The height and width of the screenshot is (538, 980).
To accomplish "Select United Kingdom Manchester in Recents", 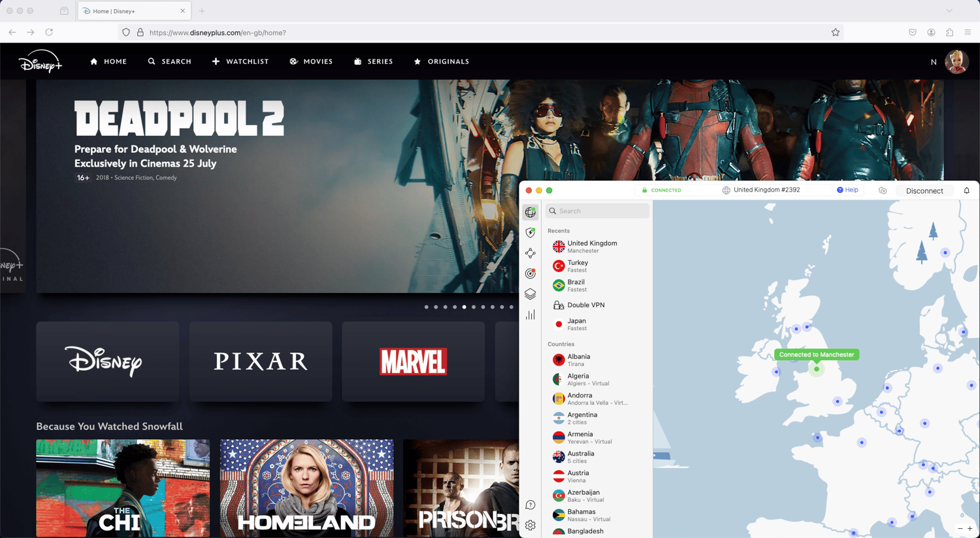I will click(x=597, y=246).
